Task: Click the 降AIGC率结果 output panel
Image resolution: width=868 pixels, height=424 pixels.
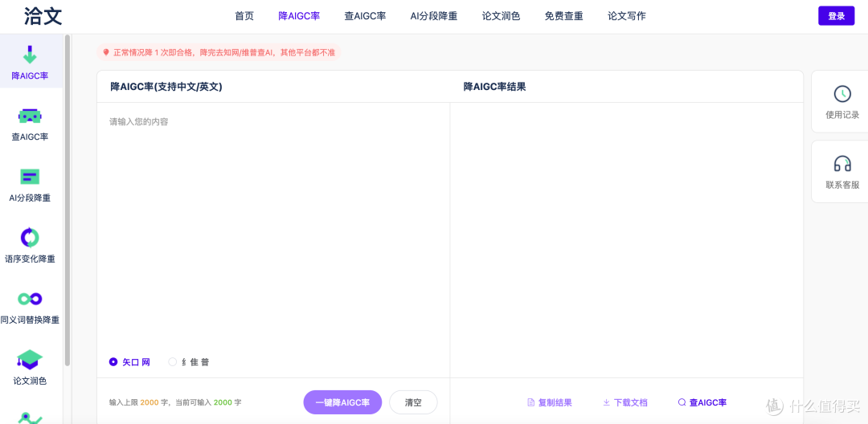Action: [x=627, y=240]
